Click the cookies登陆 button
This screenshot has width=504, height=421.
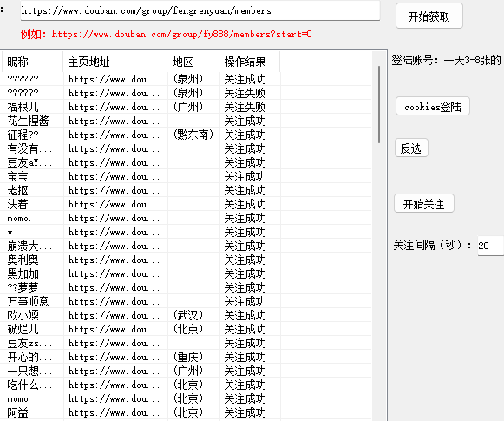pyautogui.click(x=433, y=107)
